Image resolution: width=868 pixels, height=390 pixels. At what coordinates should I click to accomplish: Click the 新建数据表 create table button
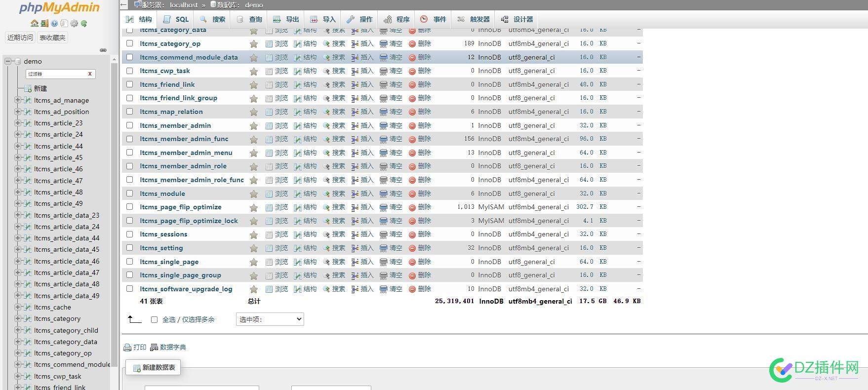(154, 368)
